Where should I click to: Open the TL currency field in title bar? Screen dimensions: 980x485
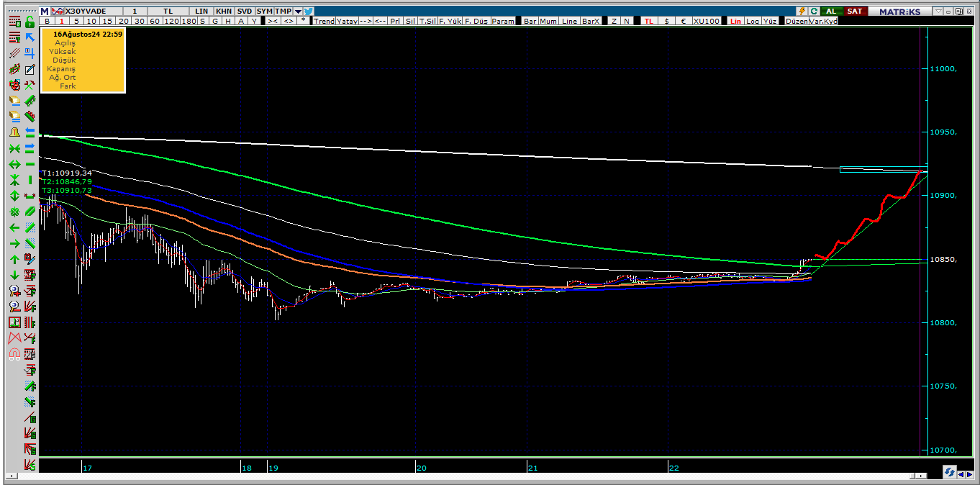[168, 12]
